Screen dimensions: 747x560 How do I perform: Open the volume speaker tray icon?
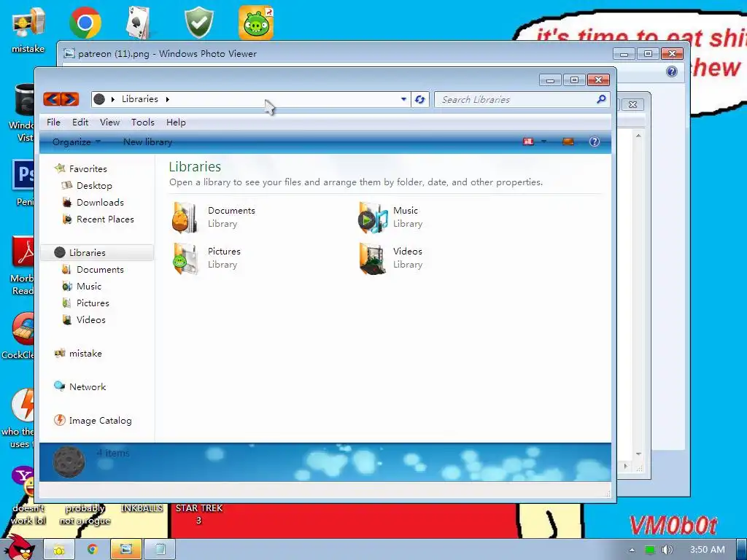[x=667, y=550]
